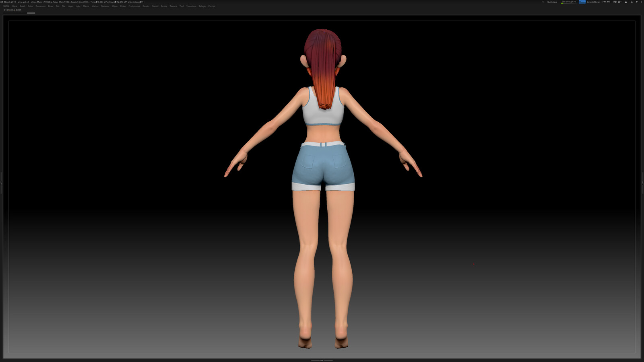Open the Stencil menu
Screen dimensions: 644x362
point(155,6)
